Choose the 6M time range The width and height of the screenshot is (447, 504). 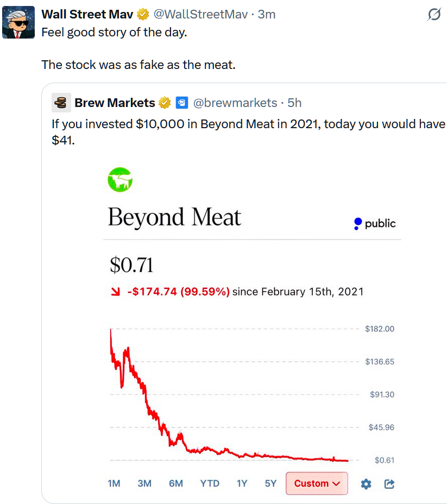tap(176, 483)
